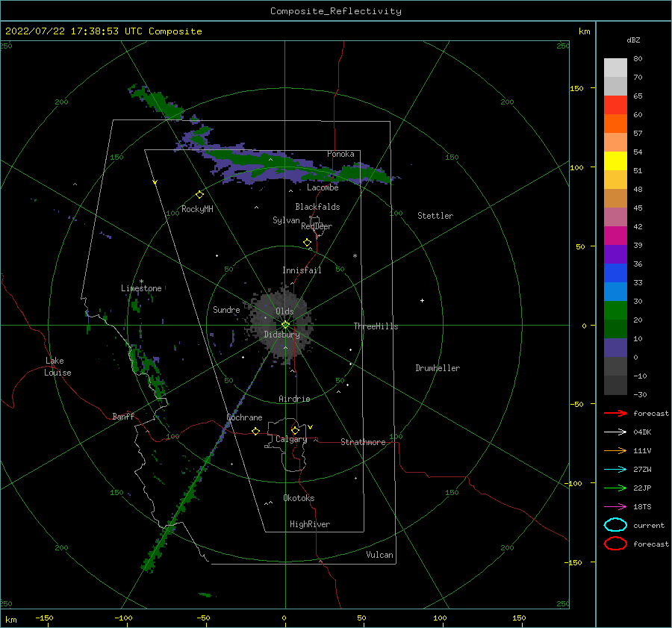Click the Sundre label
Viewport: 672px width, 628px height.
click(x=226, y=309)
